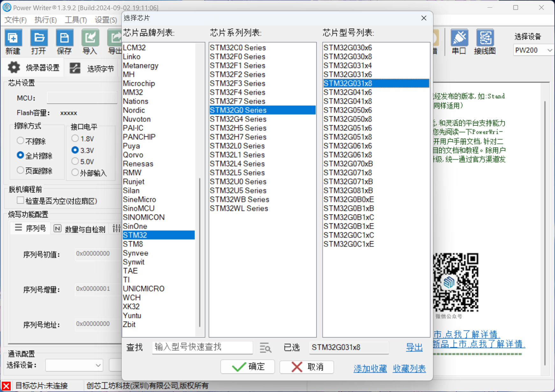Click the 新品上市 点我了解详情 link
The height and width of the screenshot is (392, 555).
[479, 344]
